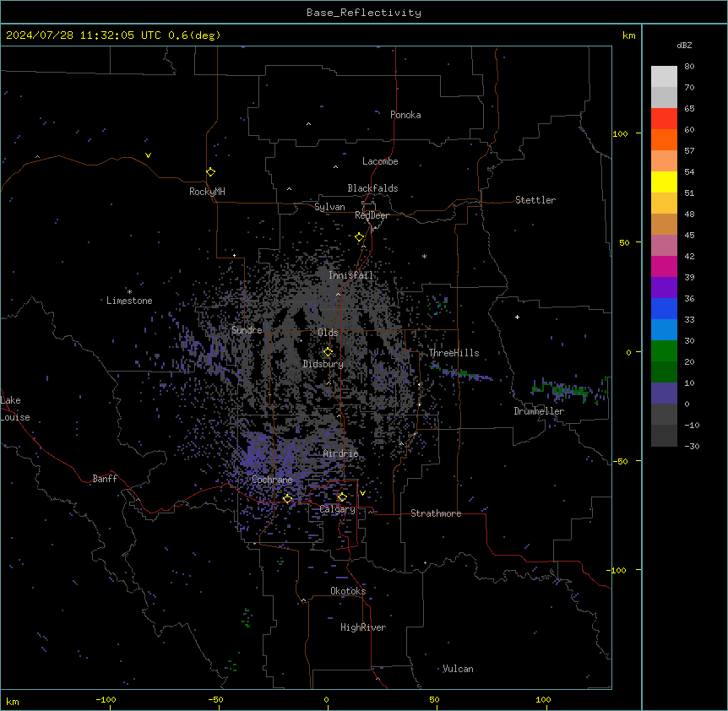Click the Calgary city label
Screen dimensions: 728x711
click(x=338, y=509)
